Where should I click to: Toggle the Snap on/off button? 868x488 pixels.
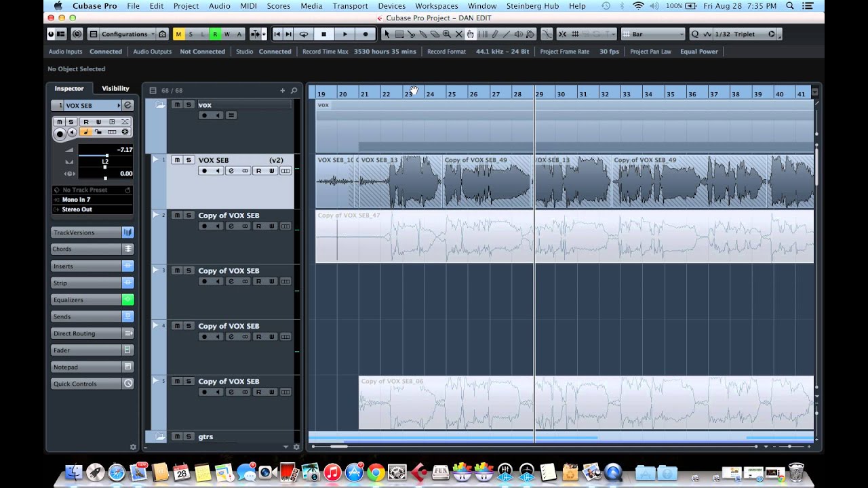tap(562, 34)
